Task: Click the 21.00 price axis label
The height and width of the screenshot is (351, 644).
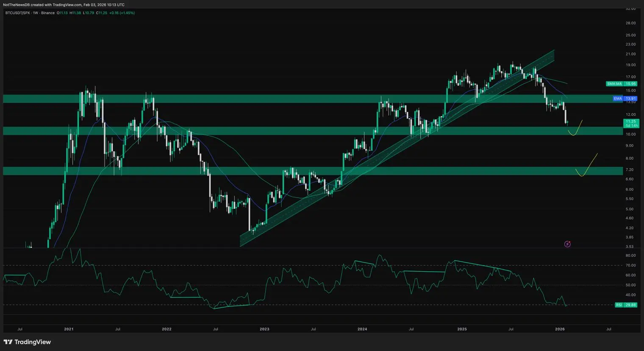Action: (x=630, y=54)
